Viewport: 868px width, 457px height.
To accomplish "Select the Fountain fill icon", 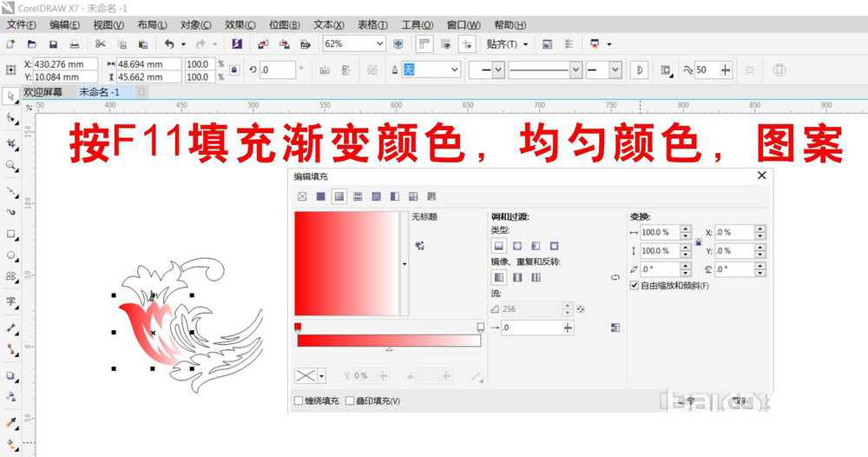I will tap(339, 196).
